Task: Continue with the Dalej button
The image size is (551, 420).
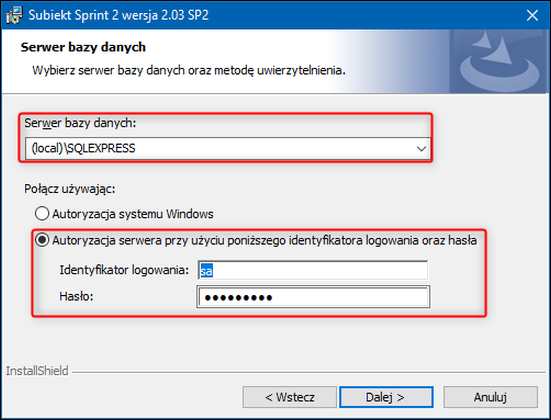Action: pyautogui.click(x=386, y=397)
